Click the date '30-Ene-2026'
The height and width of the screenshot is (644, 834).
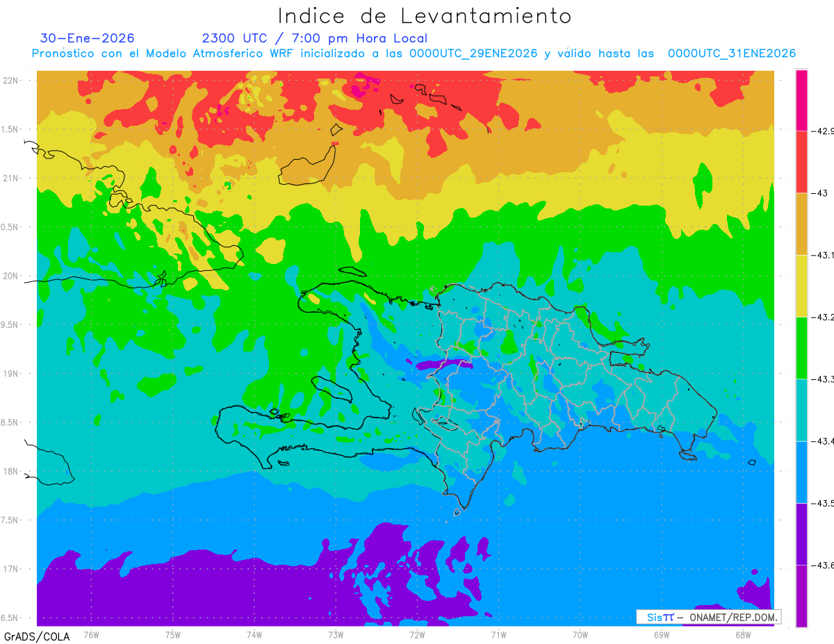tap(87, 38)
